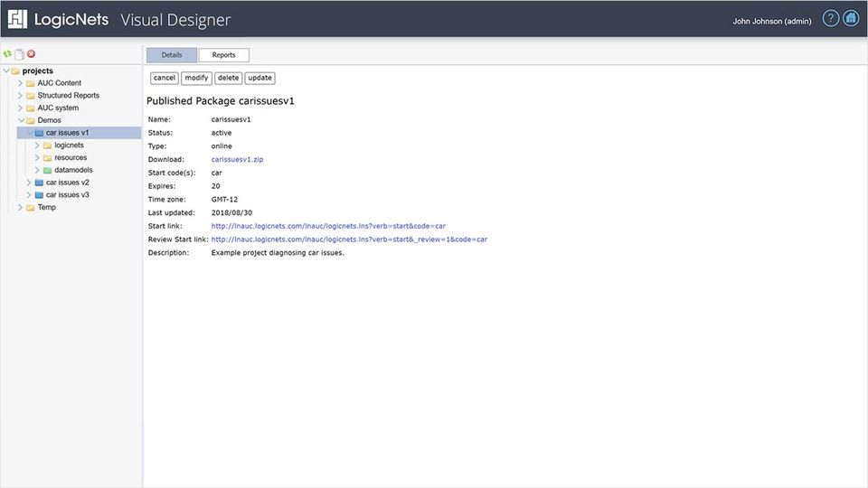Click the Structured Reports folder icon
The width and height of the screenshot is (868, 488).
(31, 96)
